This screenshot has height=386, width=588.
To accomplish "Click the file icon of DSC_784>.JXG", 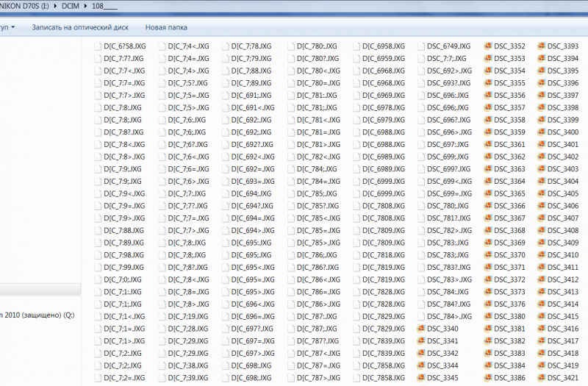I will coord(421,317).
